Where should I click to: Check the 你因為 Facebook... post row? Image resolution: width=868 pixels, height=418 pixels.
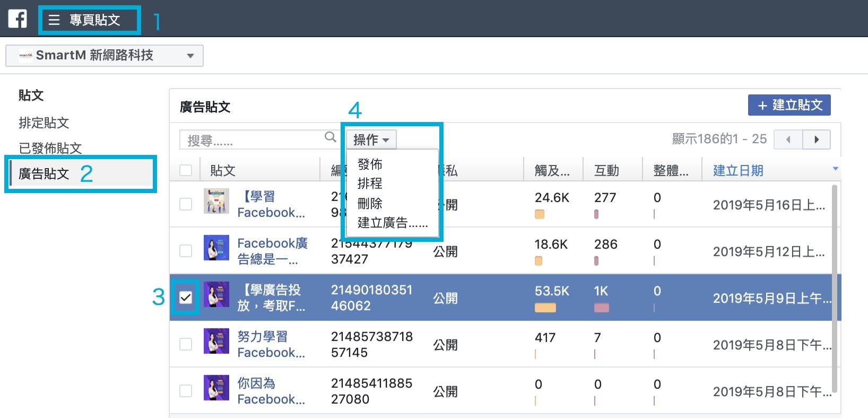pos(186,391)
